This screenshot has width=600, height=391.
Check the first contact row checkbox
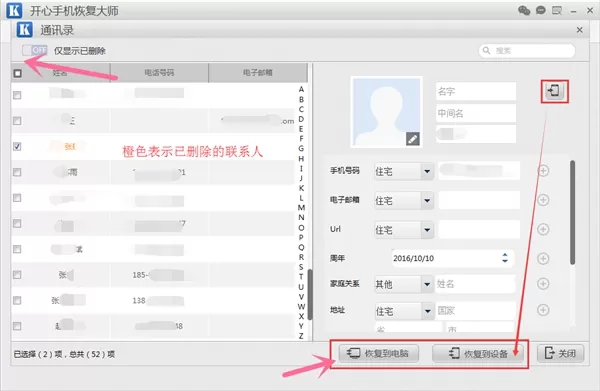(x=17, y=95)
